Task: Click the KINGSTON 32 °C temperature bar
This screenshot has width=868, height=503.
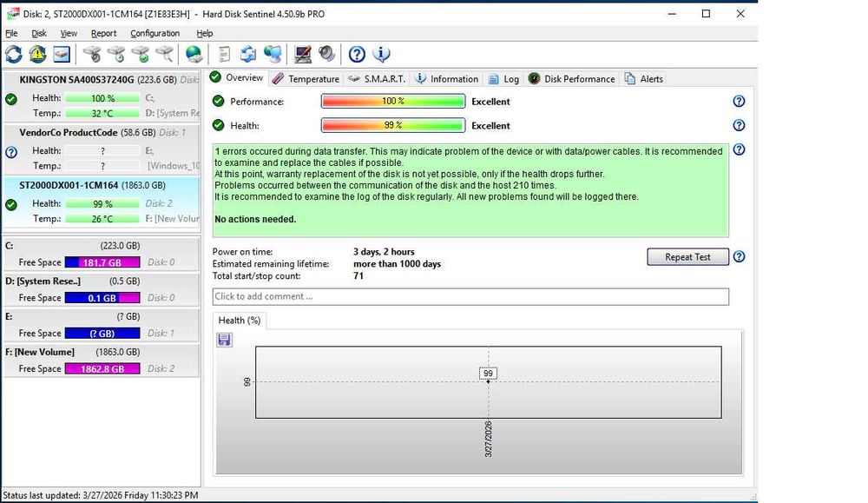Action: tap(102, 113)
